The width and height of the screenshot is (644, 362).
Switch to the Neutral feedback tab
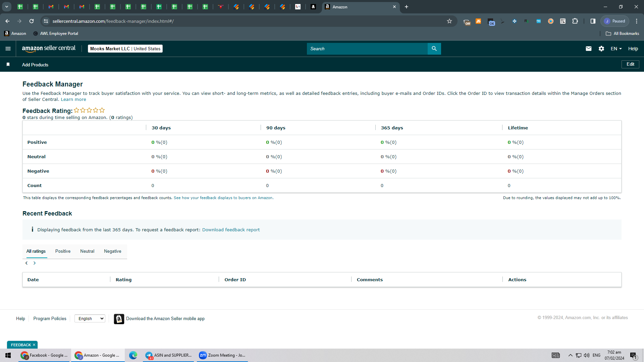87,251
